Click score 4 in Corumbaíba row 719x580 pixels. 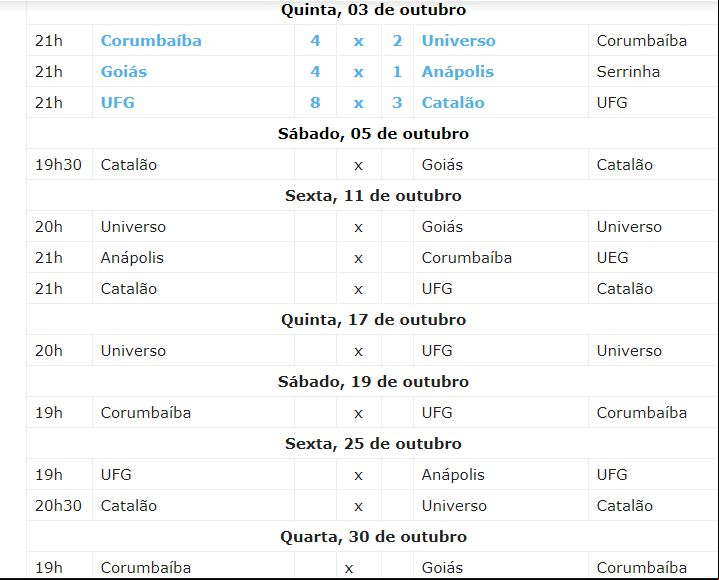[x=315, y=41]
